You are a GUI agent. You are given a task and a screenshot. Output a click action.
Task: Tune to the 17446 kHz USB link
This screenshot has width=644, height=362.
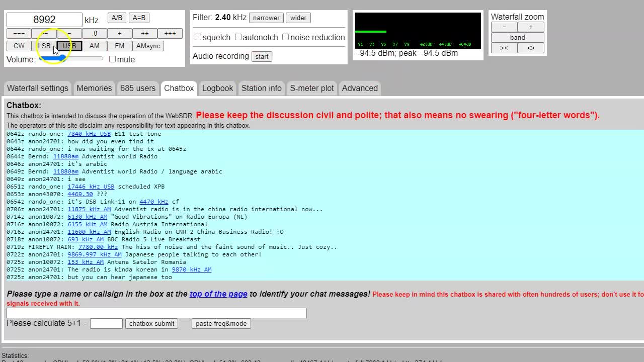[x=91, y=187]
